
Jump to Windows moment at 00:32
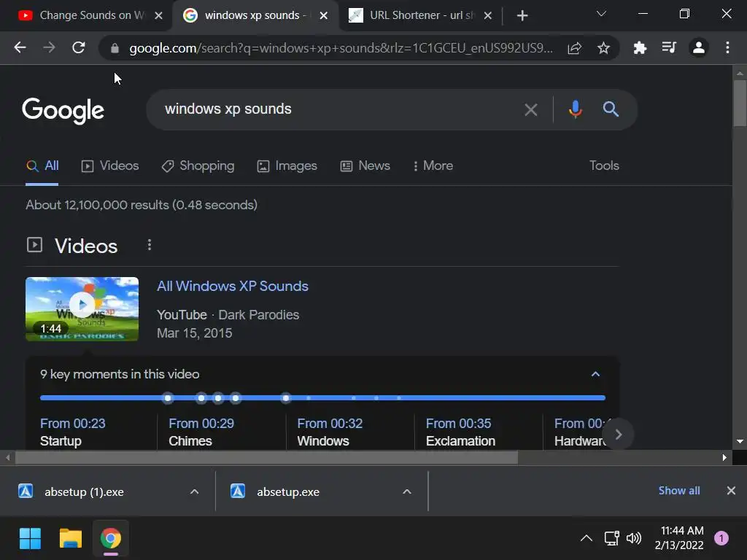(330, 432)
